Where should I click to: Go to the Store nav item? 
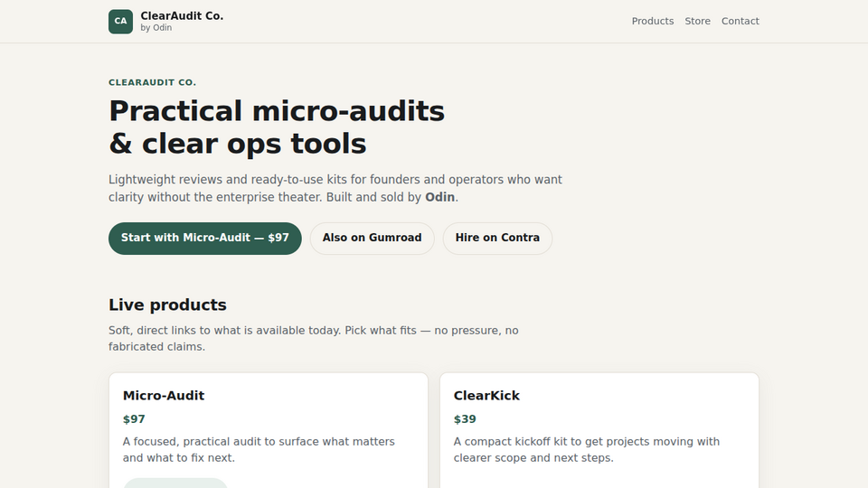(x=697, y=21)
